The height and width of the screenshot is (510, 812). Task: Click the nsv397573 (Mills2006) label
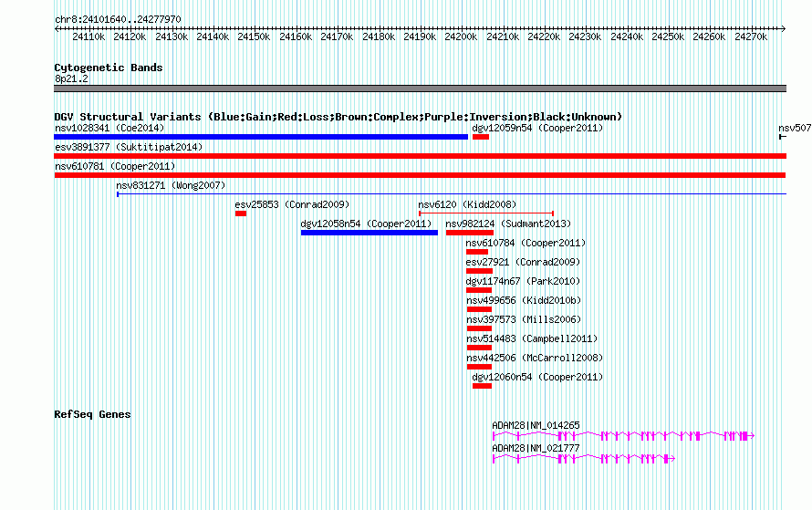click(x=524, y=319)
